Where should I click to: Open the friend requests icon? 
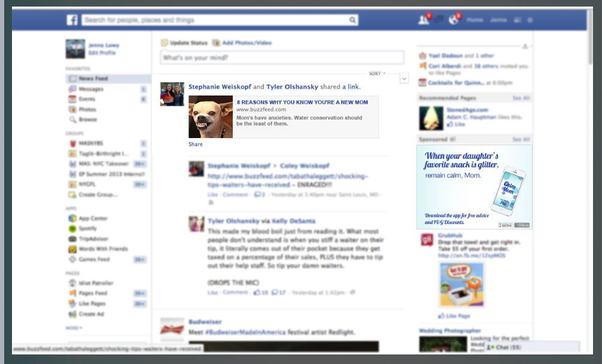point(423,20)
